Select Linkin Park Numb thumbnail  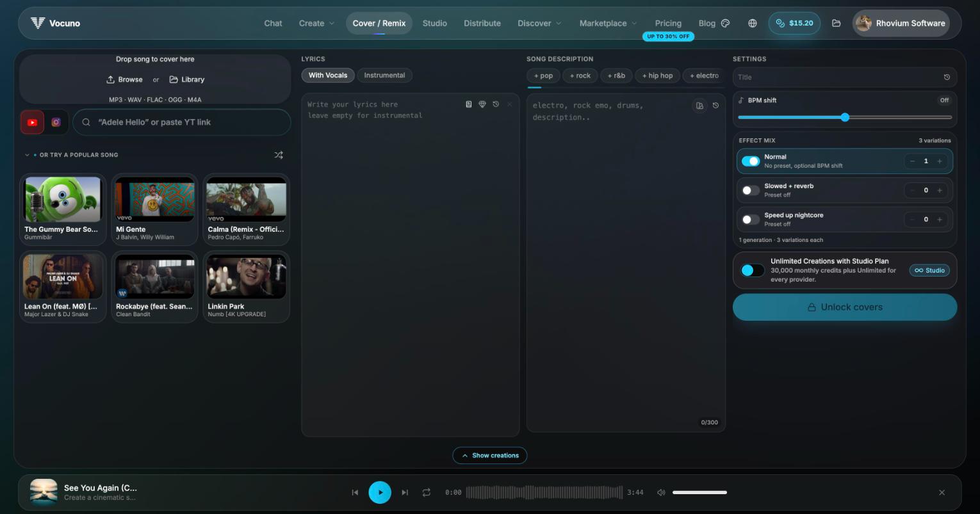(x=247, y=277)
